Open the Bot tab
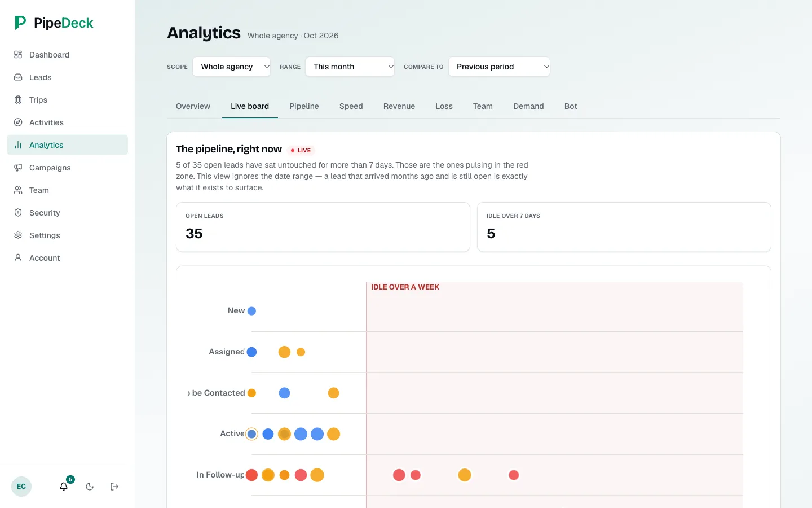The width and height of the screenshot is (812, 508). 571,106
